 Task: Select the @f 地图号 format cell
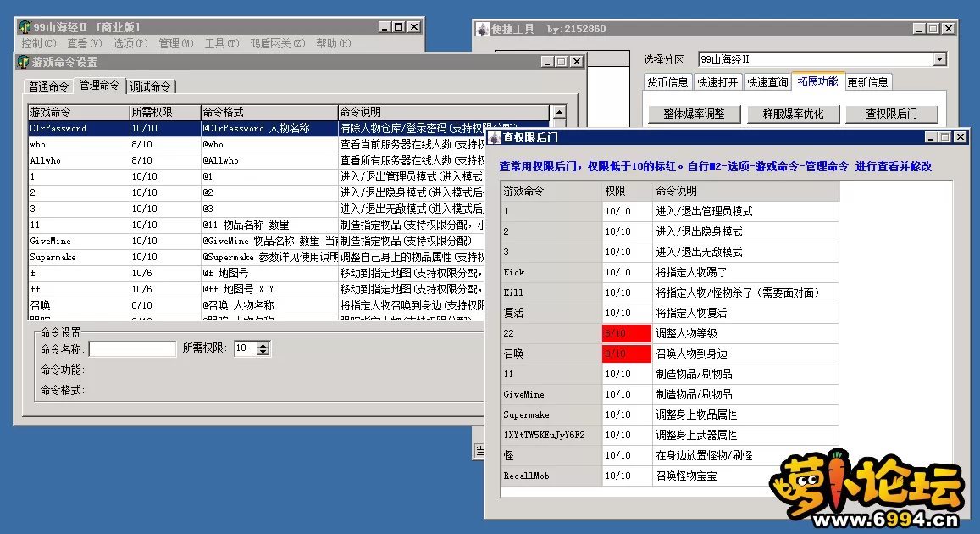(x=269, y=273)
